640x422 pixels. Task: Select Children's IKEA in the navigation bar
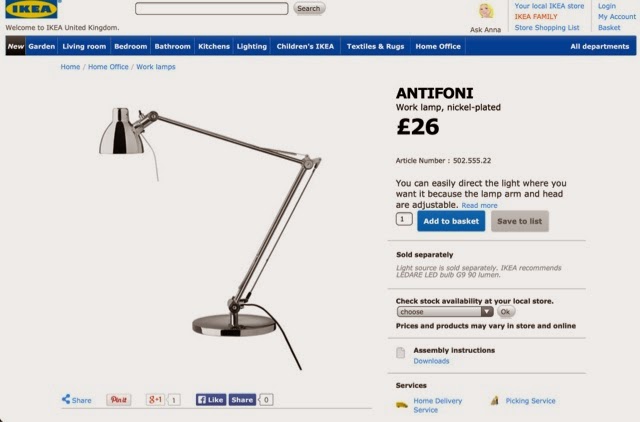pyautogui.click(x=305, y=47)
